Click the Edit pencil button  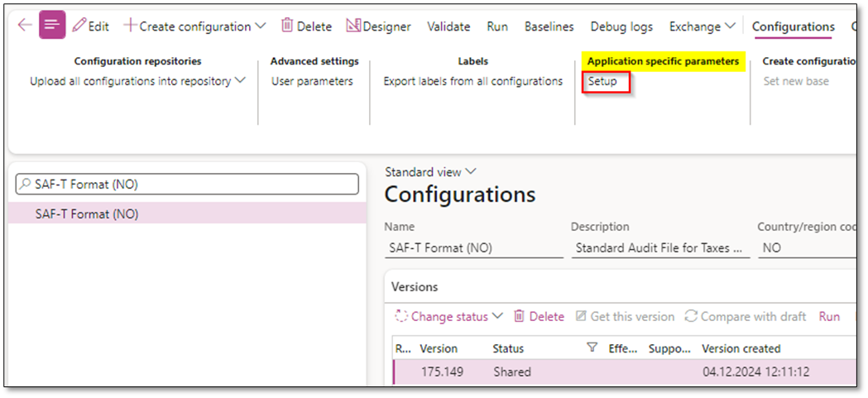click(91, 26)
